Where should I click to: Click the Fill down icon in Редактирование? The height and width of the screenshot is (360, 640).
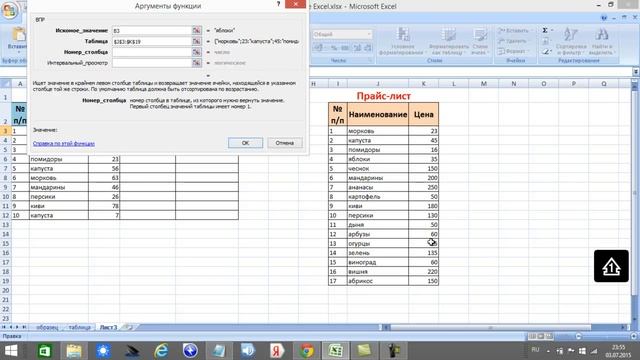(546, 41)
